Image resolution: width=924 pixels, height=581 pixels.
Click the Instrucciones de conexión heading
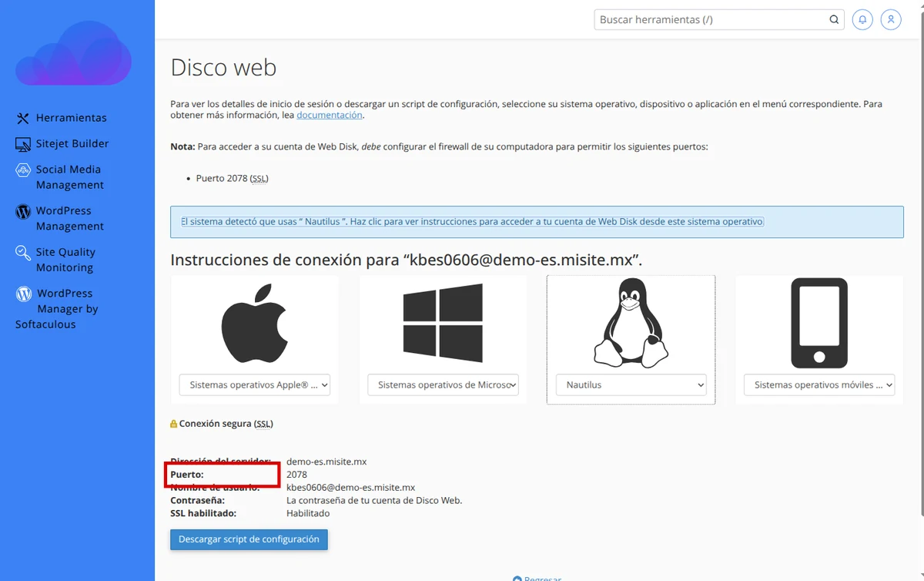point(407,260)
